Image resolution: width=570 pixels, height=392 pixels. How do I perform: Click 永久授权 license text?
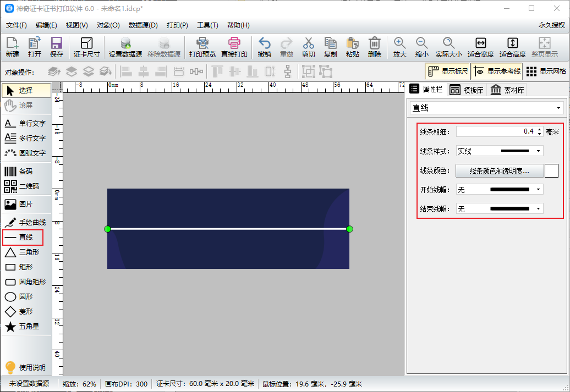click(x=551, y=25)
